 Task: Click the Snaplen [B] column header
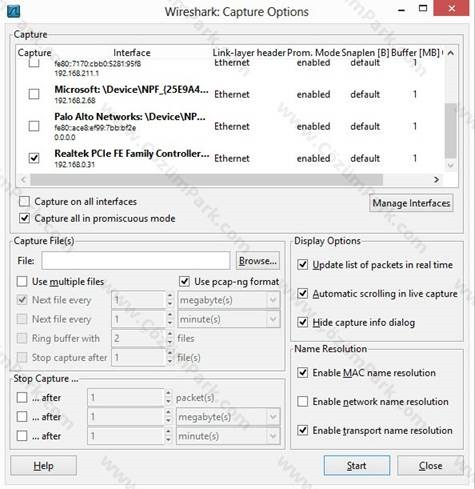click(365, 53)
